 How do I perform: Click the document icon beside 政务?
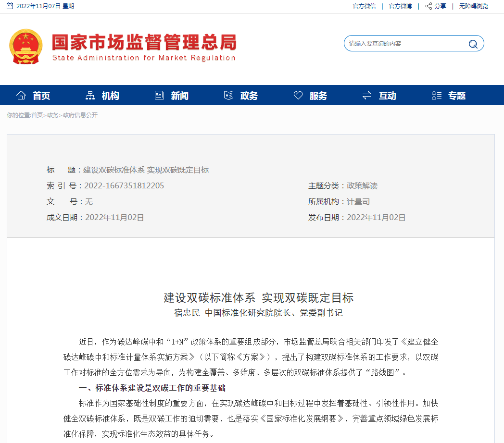(x=228, y=95)
